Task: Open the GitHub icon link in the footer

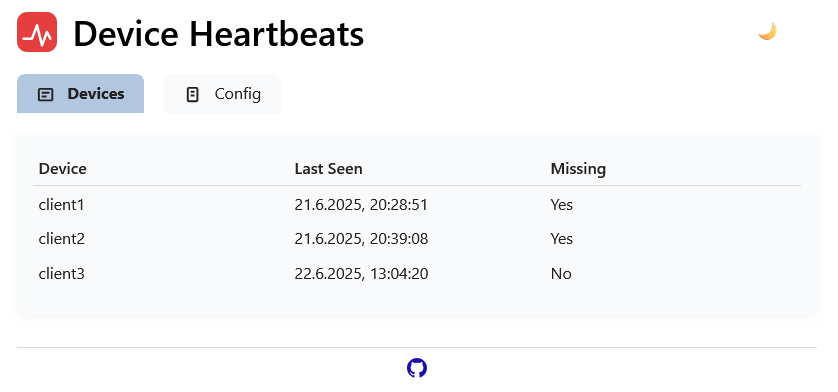Action: tap(417, 368)
